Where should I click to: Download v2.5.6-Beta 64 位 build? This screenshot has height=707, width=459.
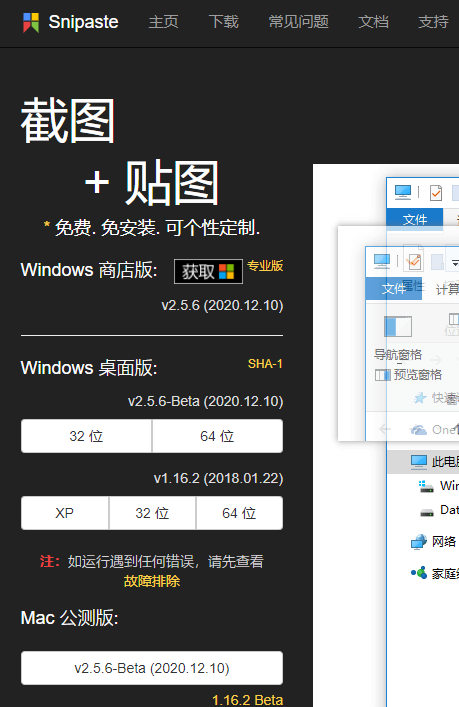[217, 436]
